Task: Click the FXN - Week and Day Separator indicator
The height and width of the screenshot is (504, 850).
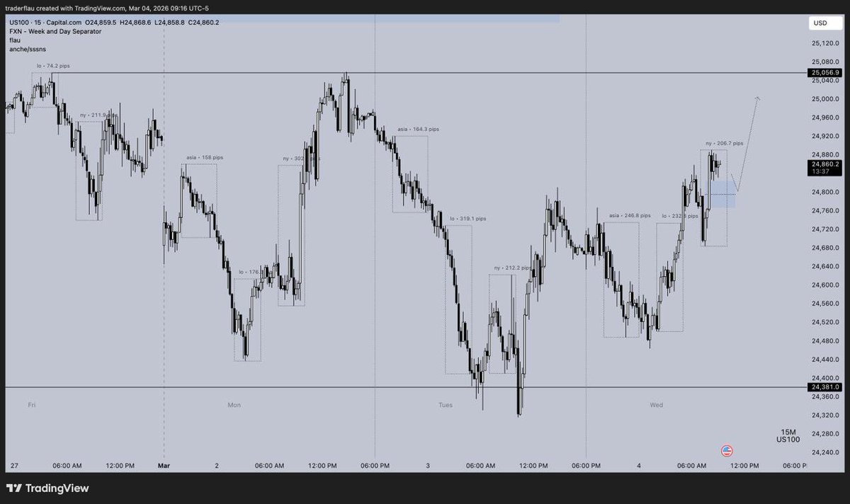Action: click(x=55, y=31)
